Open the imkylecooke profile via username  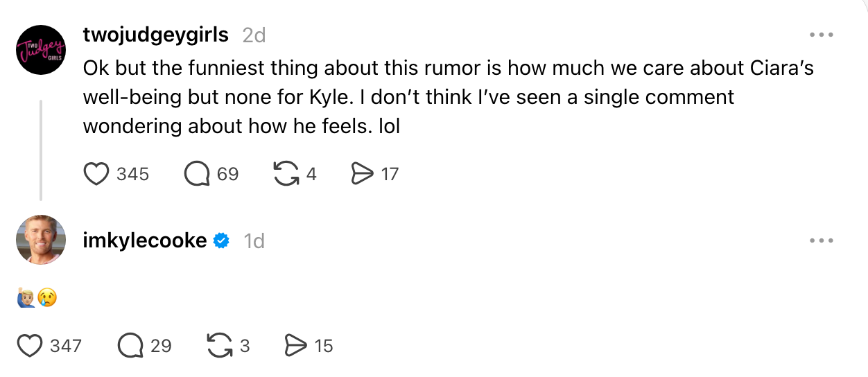click(x=144, y=240)
